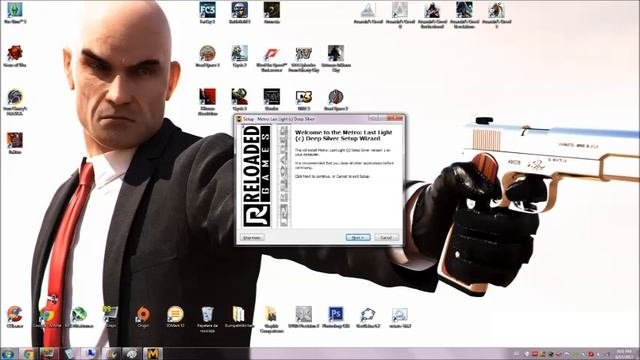Select the Dead Space 3 shortcut
Viewport: 640px width, 360px height.
207,56
